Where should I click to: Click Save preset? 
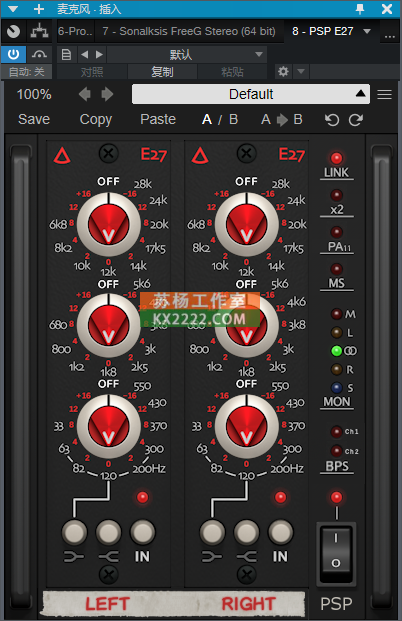point(34,119)
